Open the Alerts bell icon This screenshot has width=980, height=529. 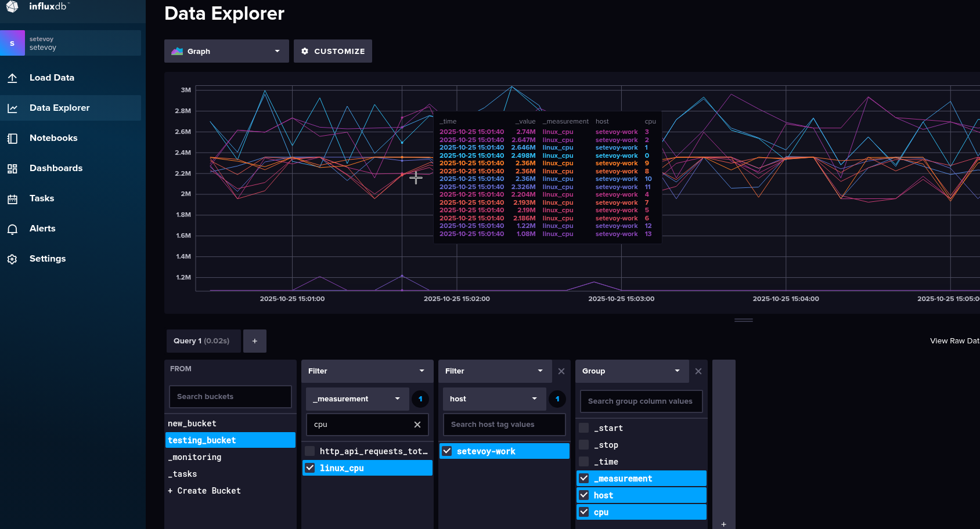[12, 229]
